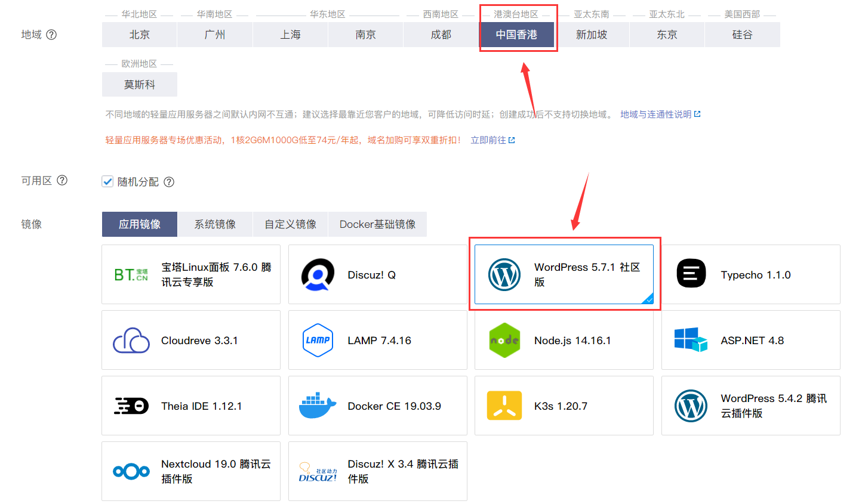Switch to the 自定义镜像 tab
Screen dimensions: 865x504
291,224
